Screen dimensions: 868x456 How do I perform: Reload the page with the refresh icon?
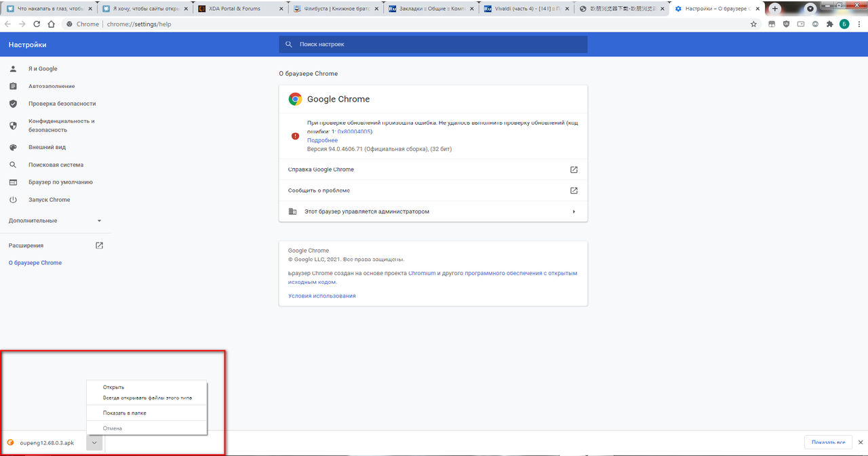tap(37, 24)
